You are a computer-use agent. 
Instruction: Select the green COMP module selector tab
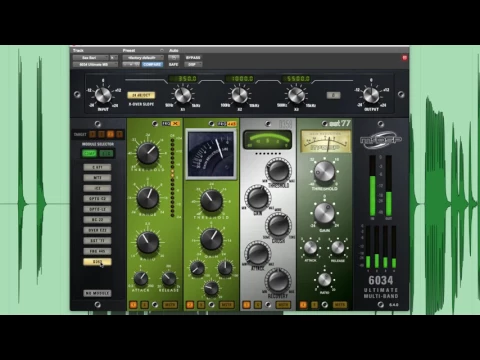point(89,153)
